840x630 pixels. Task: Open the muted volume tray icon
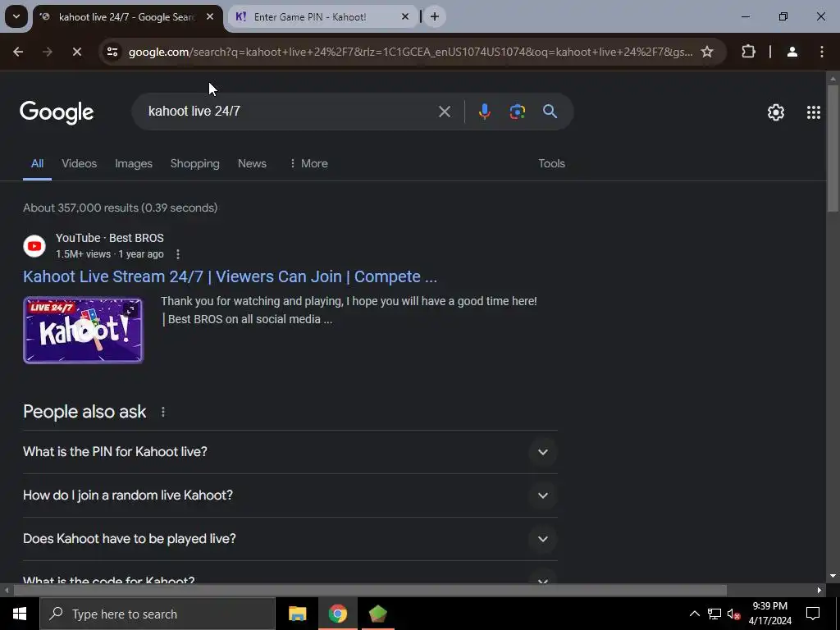(x=733, y=614)
